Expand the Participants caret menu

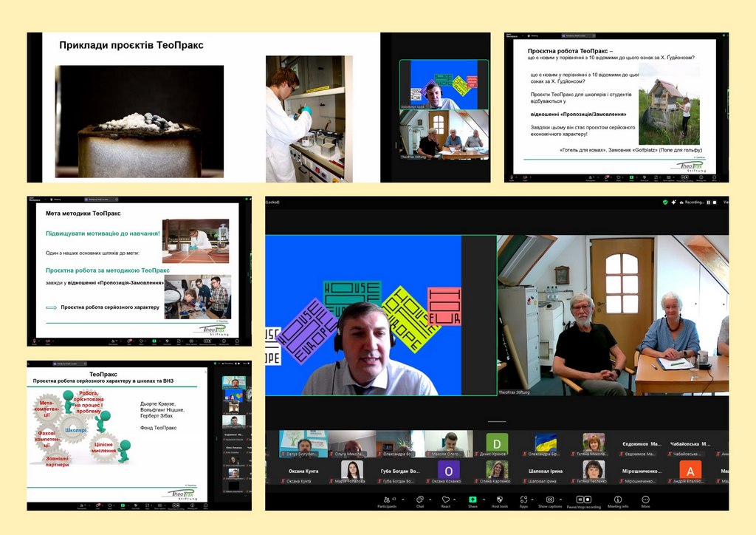[403, 500]
